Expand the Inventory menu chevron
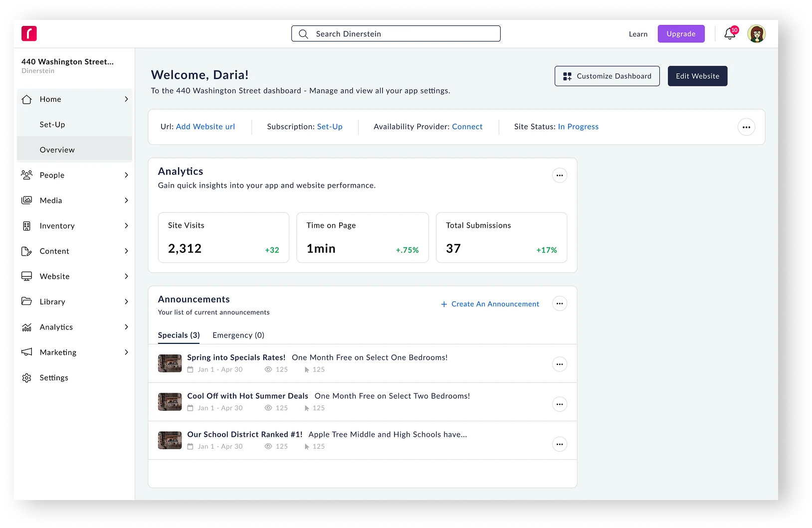This screenshot has width=812, height=528. [126, 226]
